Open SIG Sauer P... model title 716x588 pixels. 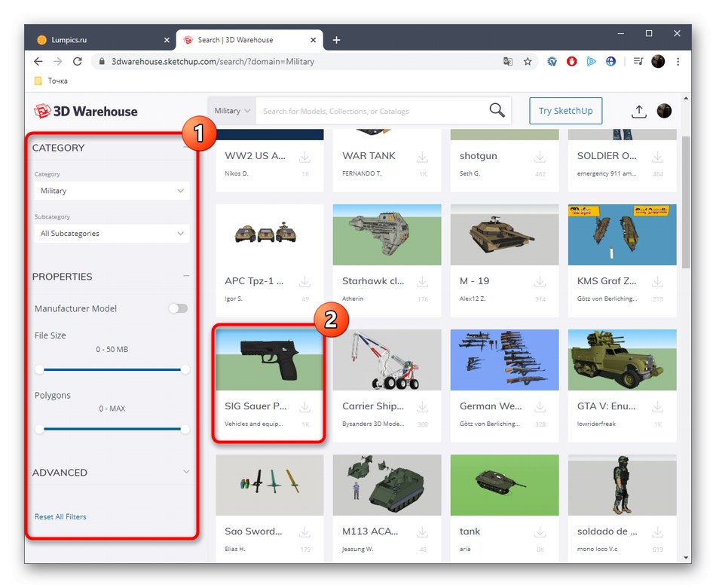point(255,406)
